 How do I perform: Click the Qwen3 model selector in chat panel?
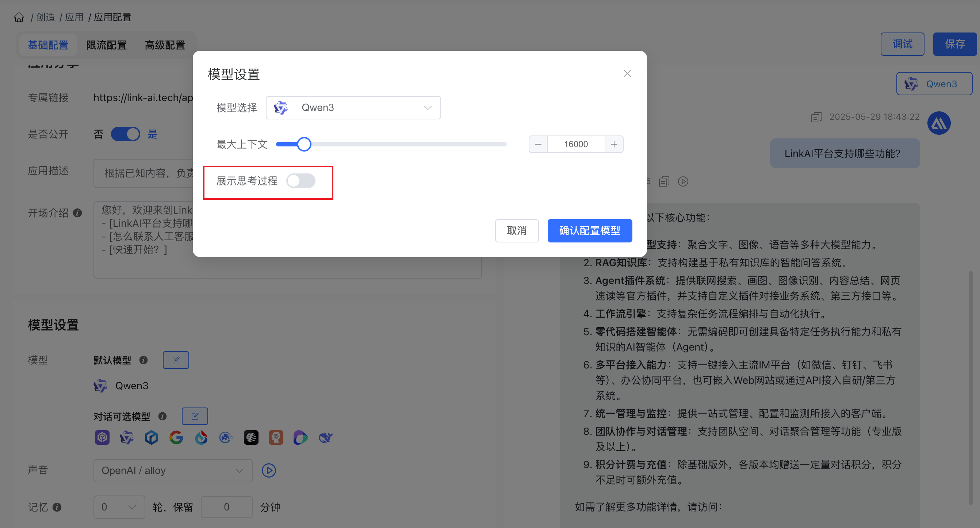pyautogui.click(x=934, y=84)
